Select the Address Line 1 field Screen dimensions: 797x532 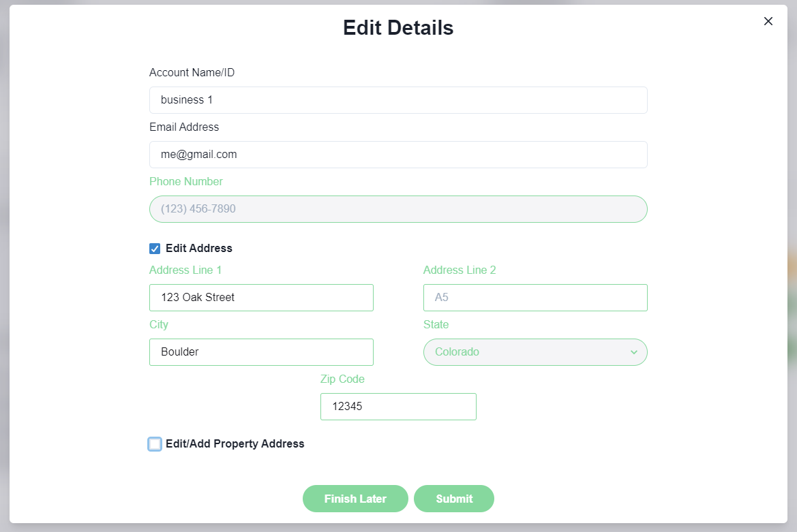point(261,298)
